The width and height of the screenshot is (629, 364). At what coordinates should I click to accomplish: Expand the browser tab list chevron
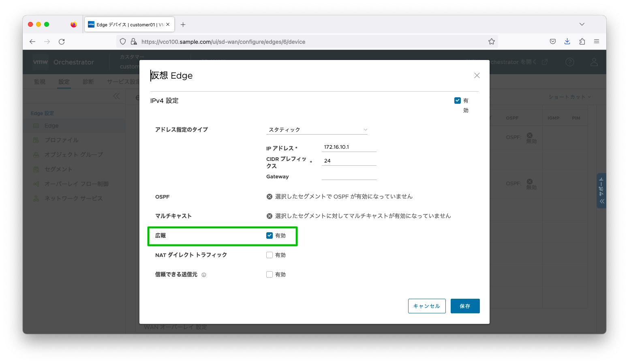click(582, 24)
